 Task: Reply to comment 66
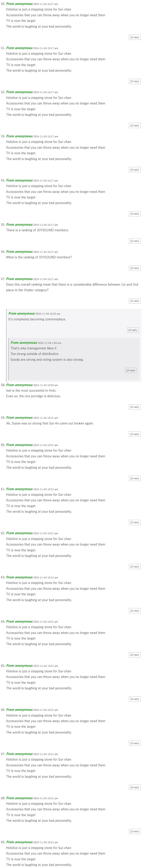click(135, 743)
